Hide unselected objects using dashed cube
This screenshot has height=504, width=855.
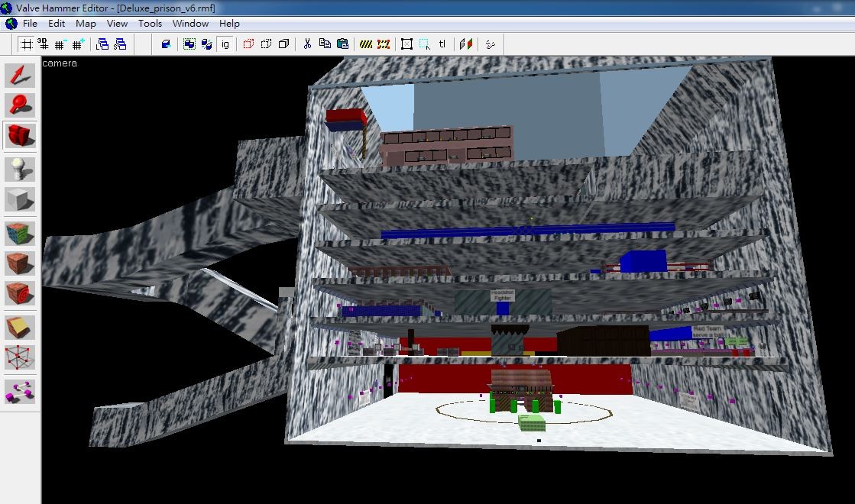tap(266, 44)
